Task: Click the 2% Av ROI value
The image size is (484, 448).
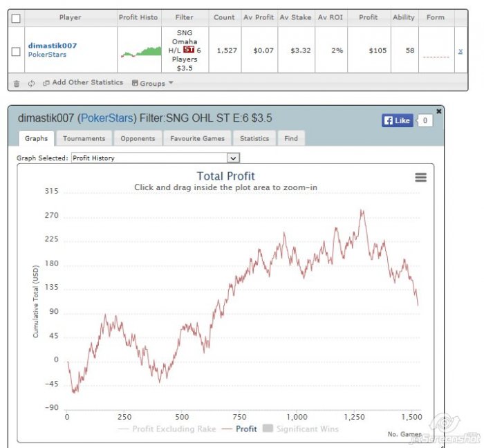Action: point(337,50)
